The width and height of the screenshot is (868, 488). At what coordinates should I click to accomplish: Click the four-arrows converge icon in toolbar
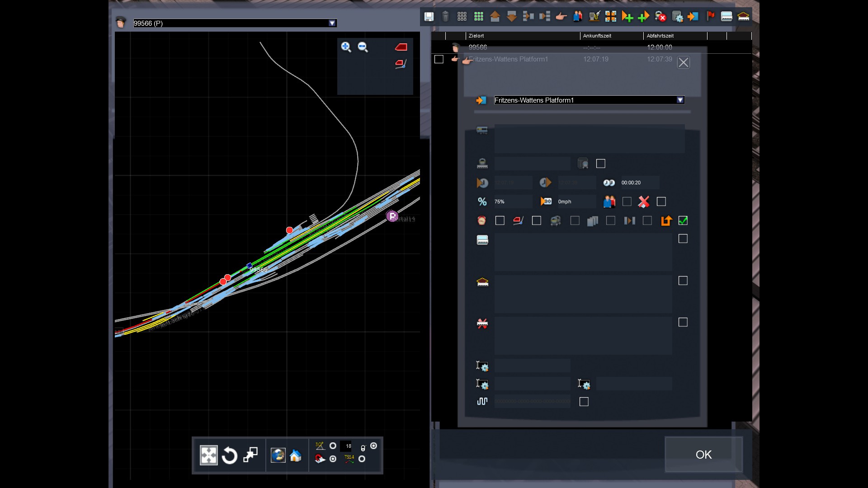click(611, 17)
